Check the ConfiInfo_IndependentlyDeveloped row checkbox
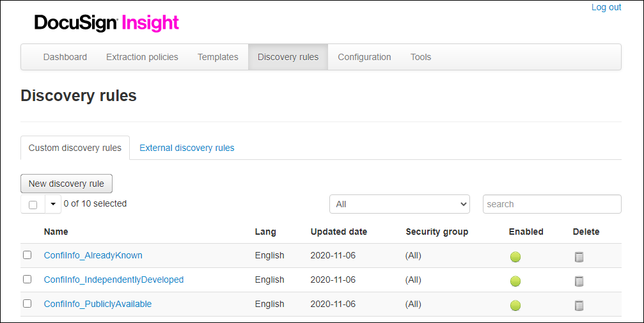 click(27, 279)
